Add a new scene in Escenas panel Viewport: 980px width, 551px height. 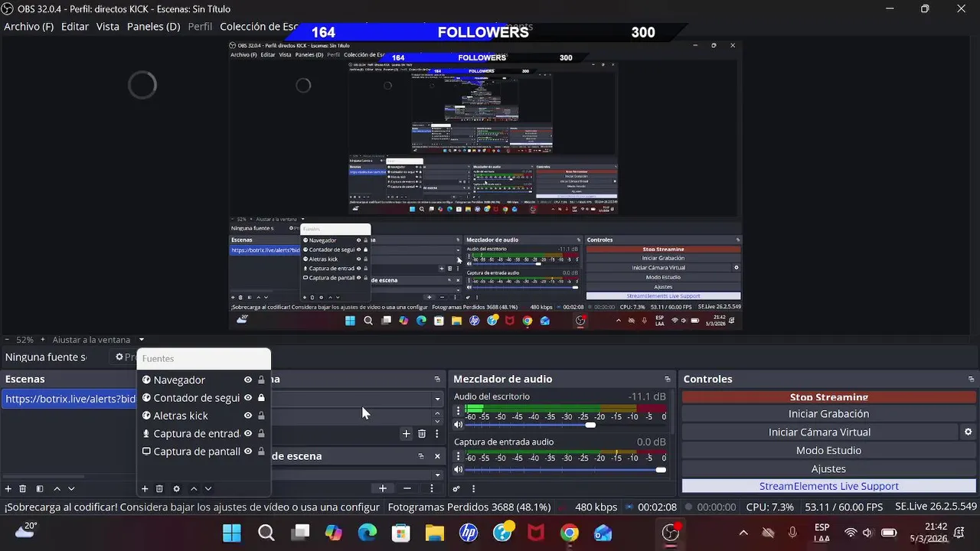coord(8,489)
